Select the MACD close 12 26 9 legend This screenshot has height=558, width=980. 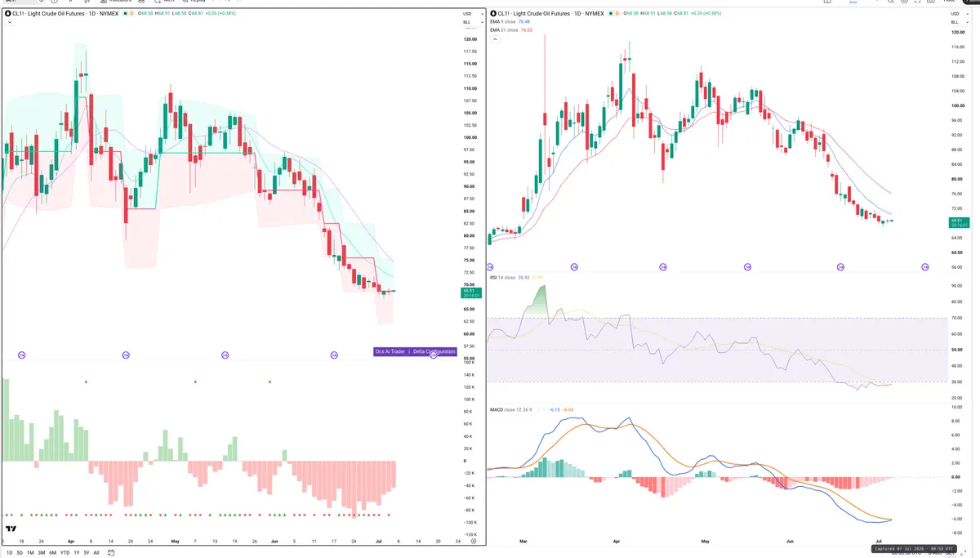coord(513,410)
